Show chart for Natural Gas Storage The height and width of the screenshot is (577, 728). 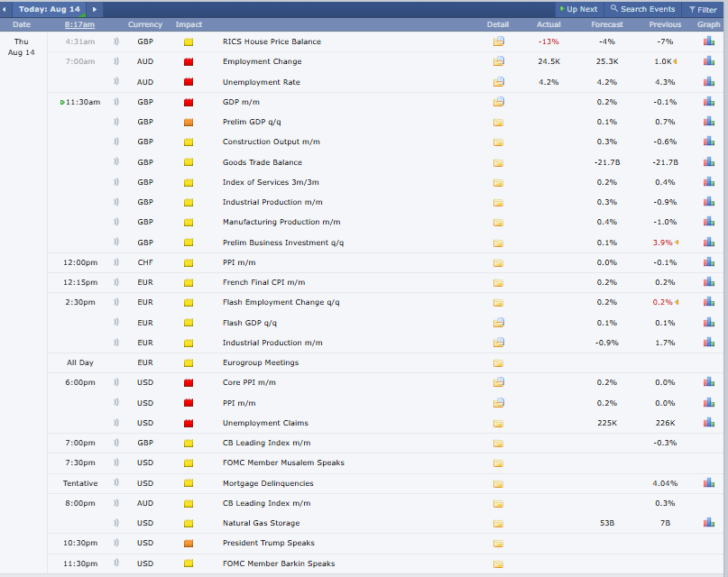pos(708,523)
